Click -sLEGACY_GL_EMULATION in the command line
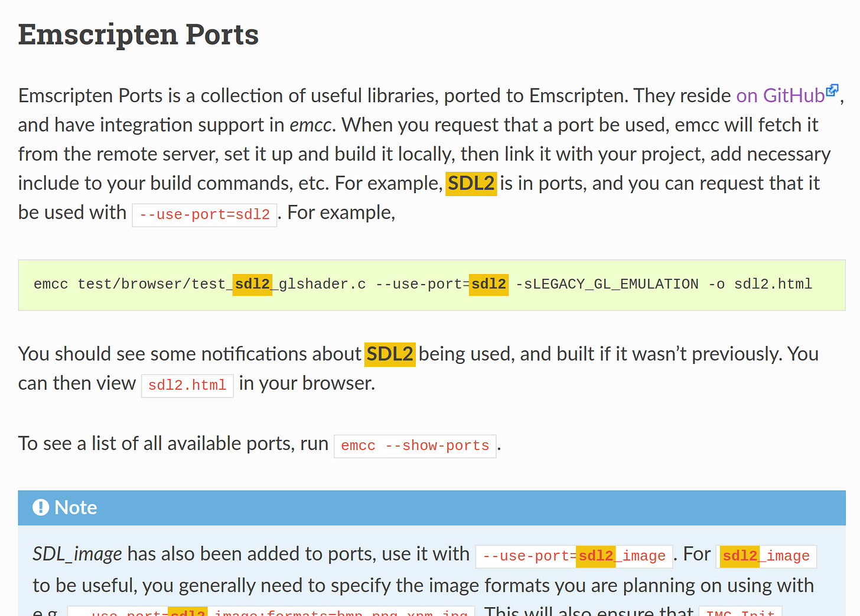This screenshot has width=860, height=616. click(x=607, y=284)
